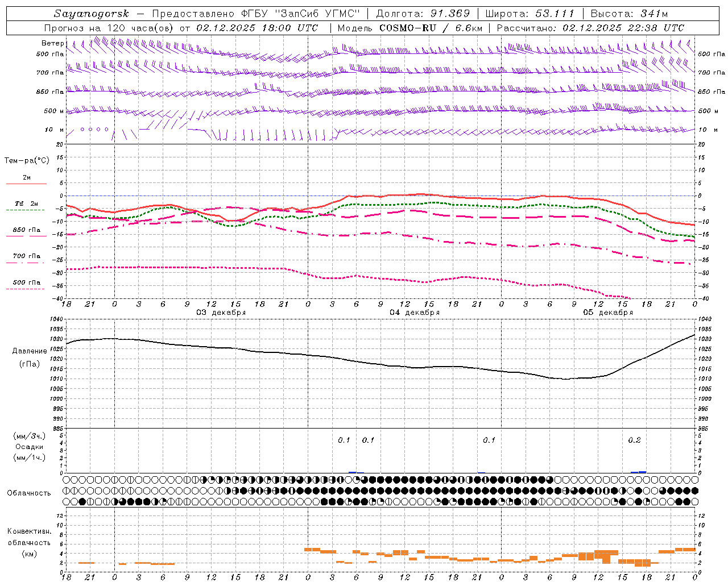Click 'Рассчитано: 02.12.2025 22:38 UTC' timestamp
The width and height of the screenshot is (728, 582).
pos(590,28)
